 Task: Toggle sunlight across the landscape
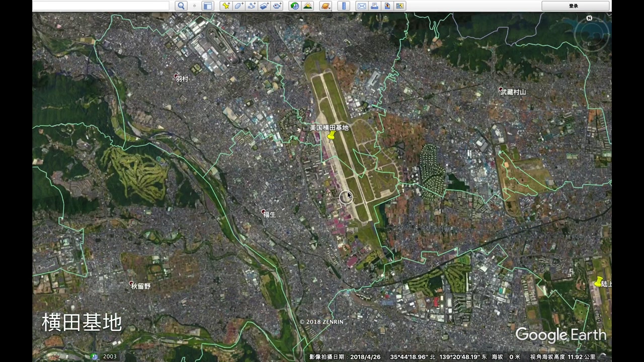point(308,6)
